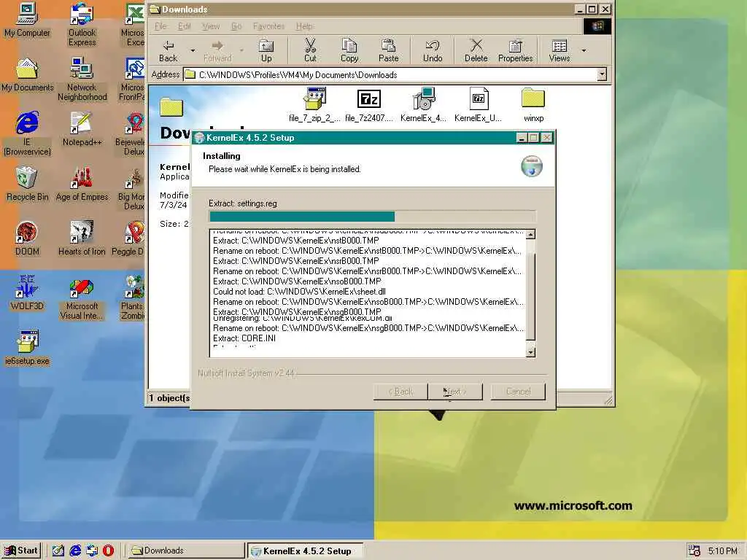Launch WOLF3D desktop shortcut
Screen dimensions: 747x560
tap(27, 293)
